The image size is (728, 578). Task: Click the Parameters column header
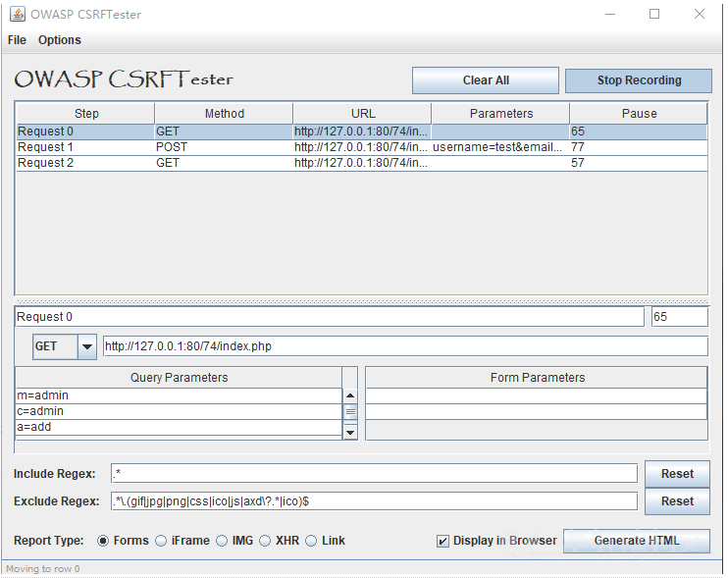tap(500, 113)
